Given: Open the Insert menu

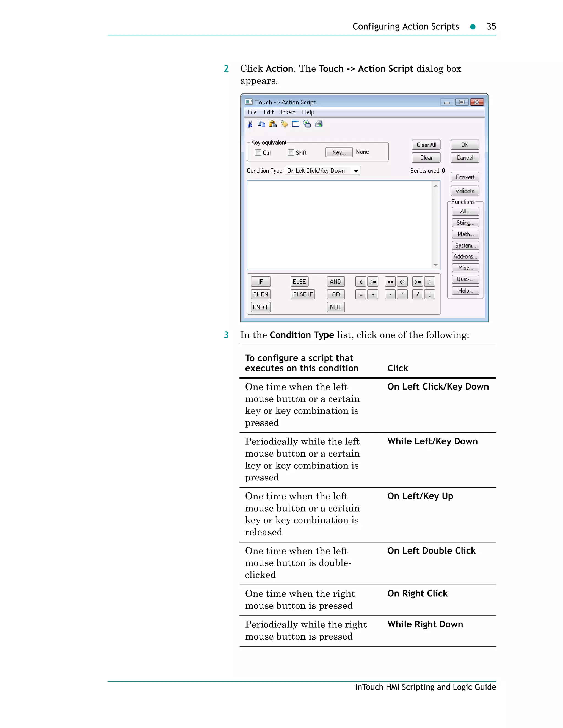Looking at the screenshot, I should (x=288, y=112).
